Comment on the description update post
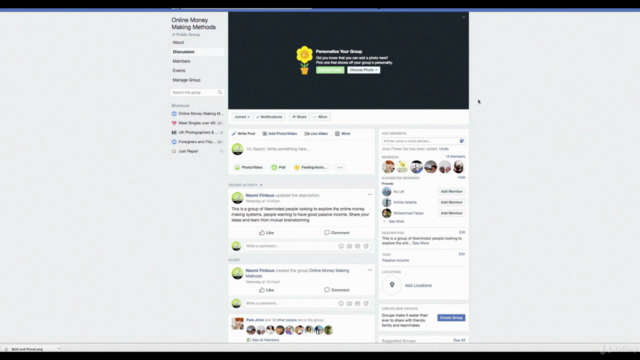 coord(337,233)
